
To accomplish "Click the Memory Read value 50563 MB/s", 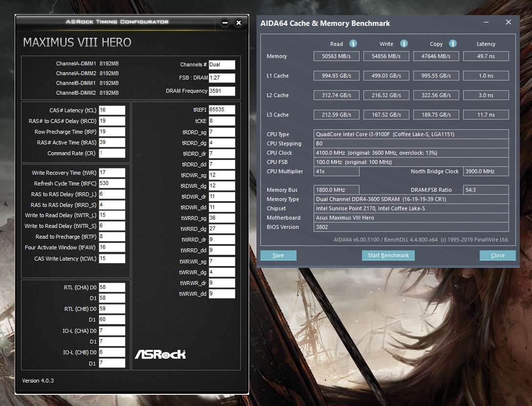I will click(x=336, y=56).
